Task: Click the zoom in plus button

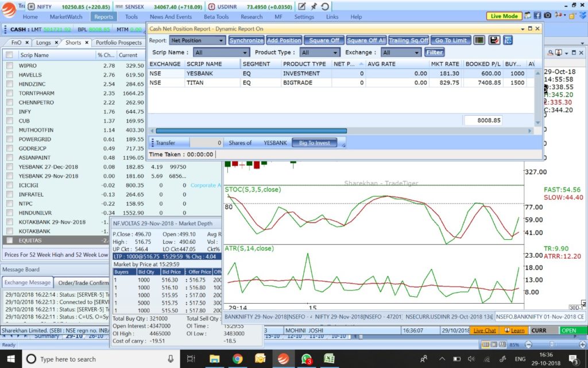Action: tap(582, 344)
